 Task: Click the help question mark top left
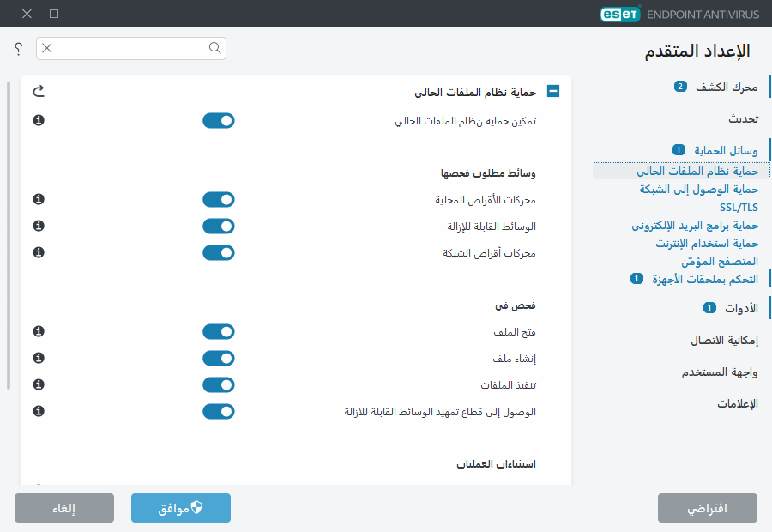point(17,49)
